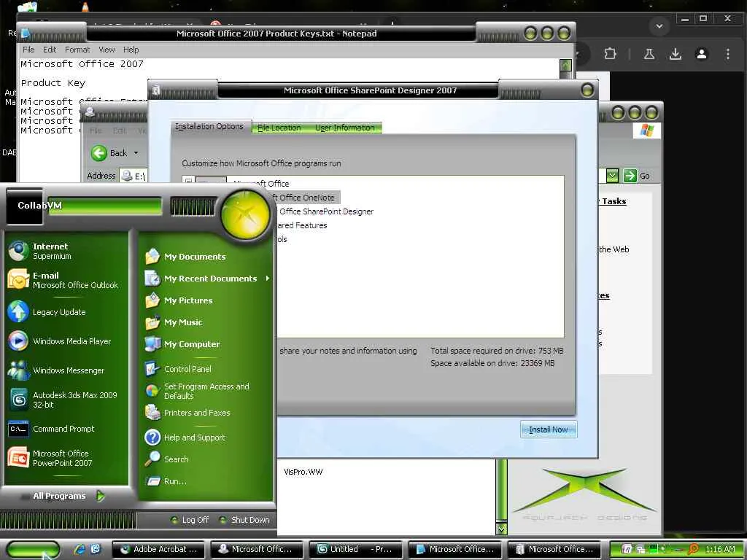Open Notepad Edit menu
The image size is (747, 560).
point(50,50)
